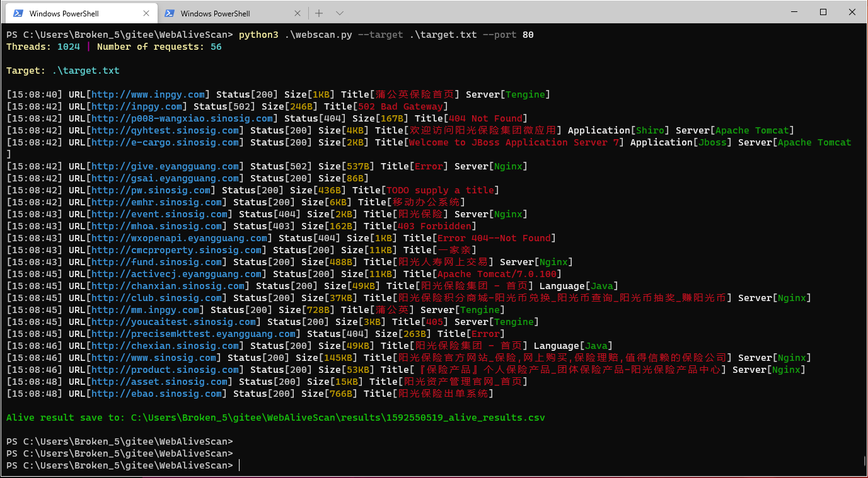Click URL http://give.eyangguang.com
This screenshot has height=478, width=868.
(165, 166)
